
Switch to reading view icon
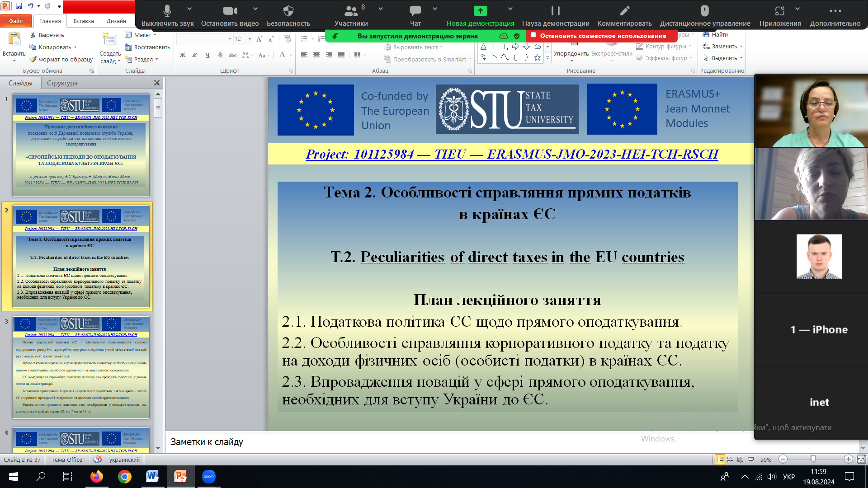point(741,460)
